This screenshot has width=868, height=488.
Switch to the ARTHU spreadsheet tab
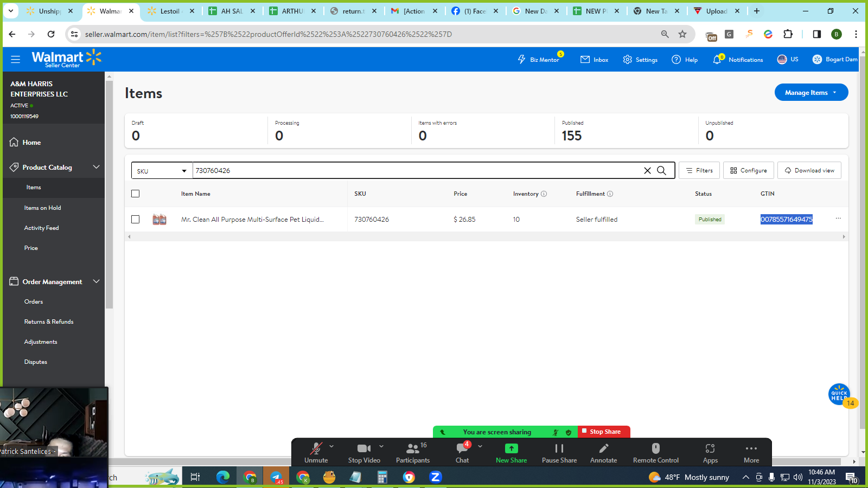click(293, 11)
